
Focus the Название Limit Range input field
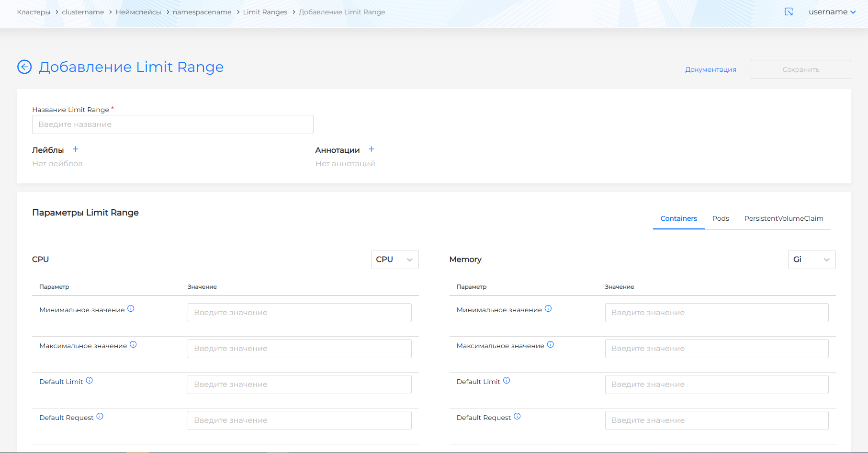point(172,125)
